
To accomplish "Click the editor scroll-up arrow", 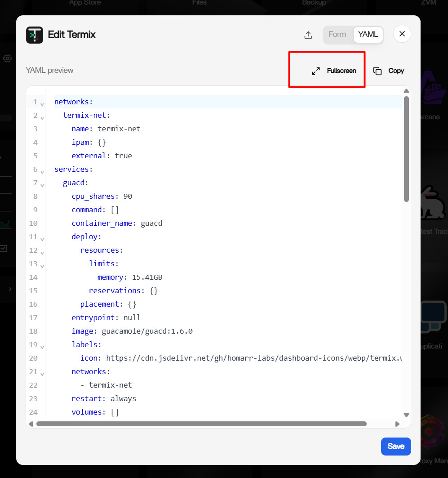I will (406, 91).
